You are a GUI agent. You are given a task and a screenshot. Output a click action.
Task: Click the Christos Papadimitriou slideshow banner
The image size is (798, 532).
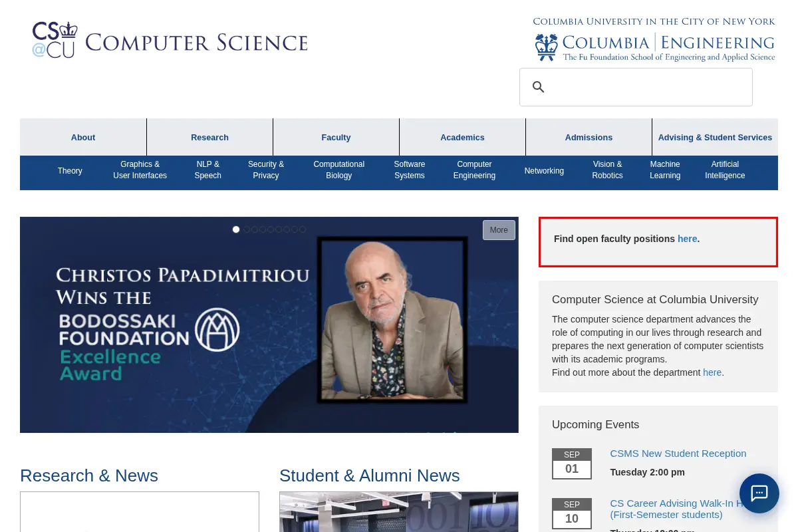(269, 325)
